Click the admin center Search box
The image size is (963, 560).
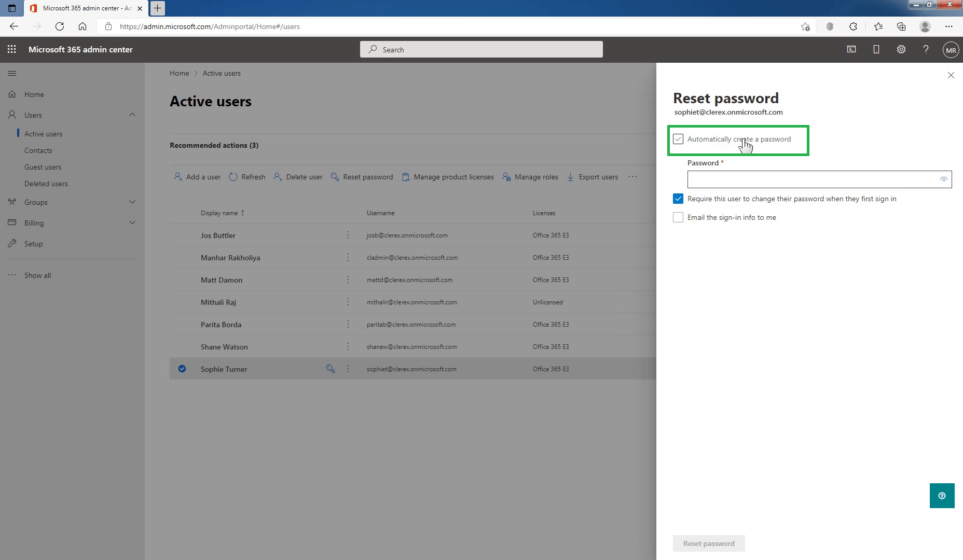tap(481, 49)
